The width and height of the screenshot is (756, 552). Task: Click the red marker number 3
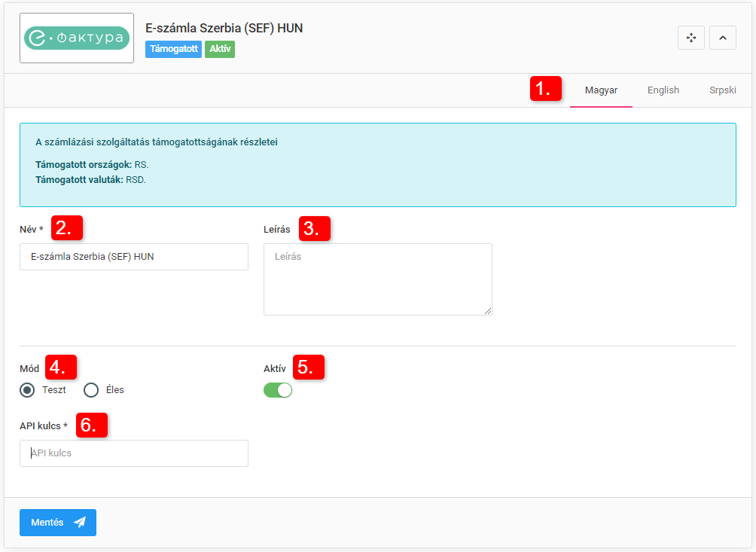coord(314,229)
